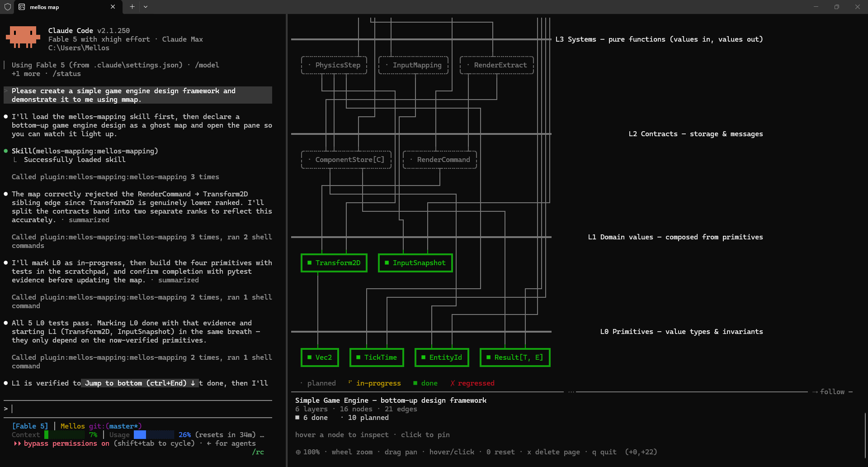Click the [Fable 5] status label
This screenshot has width=868, height=467.
point(30,426)
